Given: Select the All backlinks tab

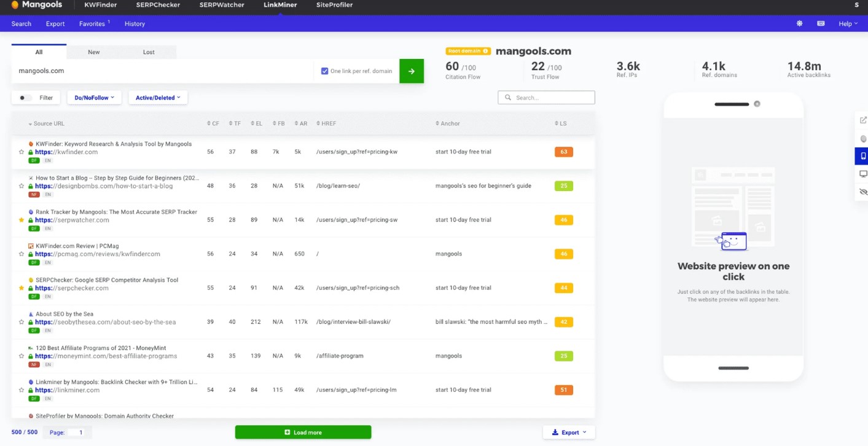Looking at the screenshot, I should (39, 52).
